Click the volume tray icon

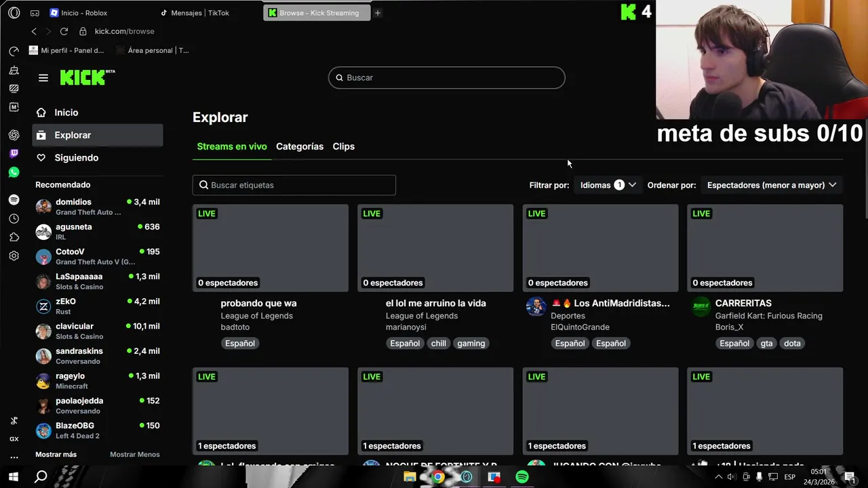[x=732, y=476]
